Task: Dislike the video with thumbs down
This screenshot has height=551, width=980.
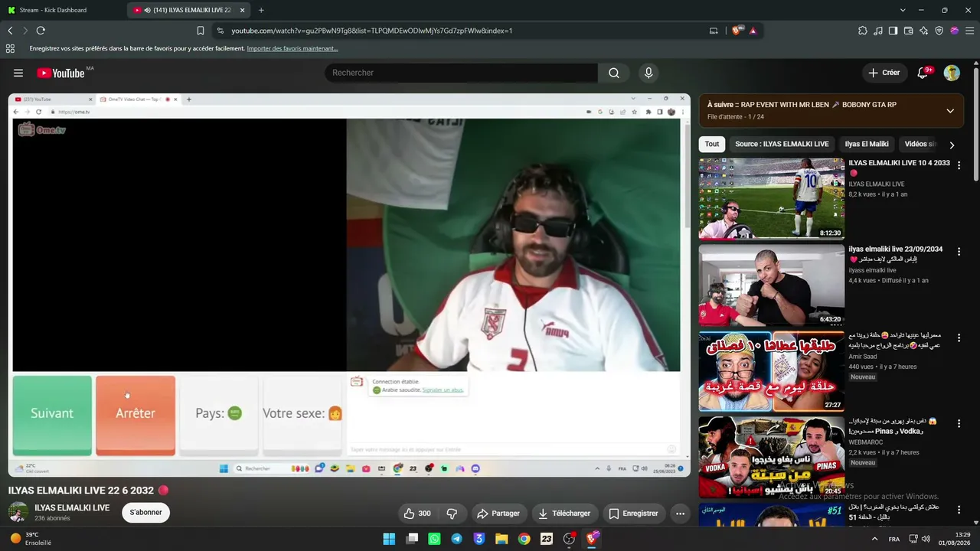Action: point(452,514)
